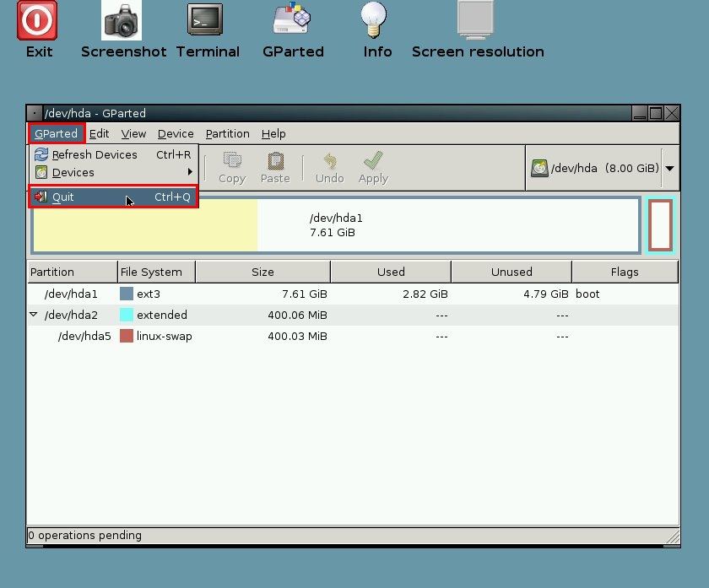The width and height of the screenshot is (709, 588).
Task: Click the extended cyan color swatch
Action: (x=127, y=315)
